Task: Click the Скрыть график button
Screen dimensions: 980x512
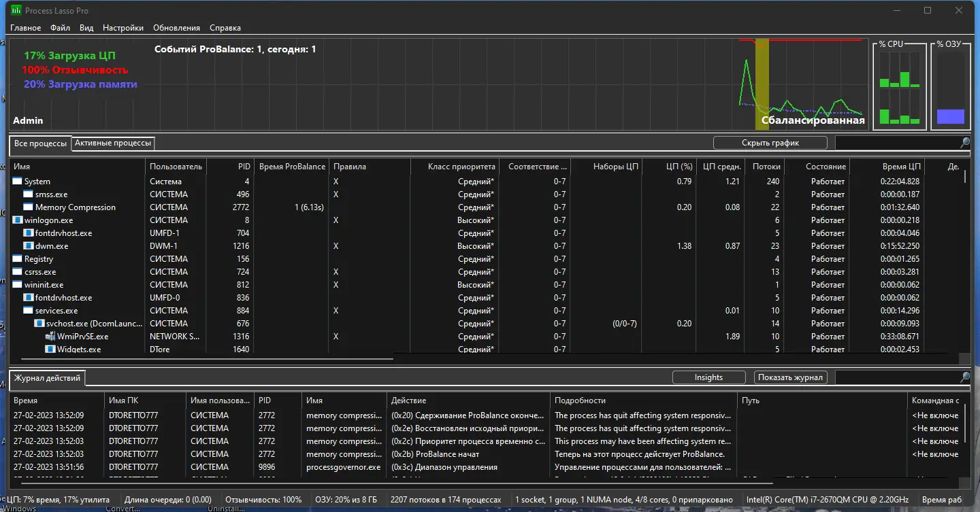Action: pos(770,143)
